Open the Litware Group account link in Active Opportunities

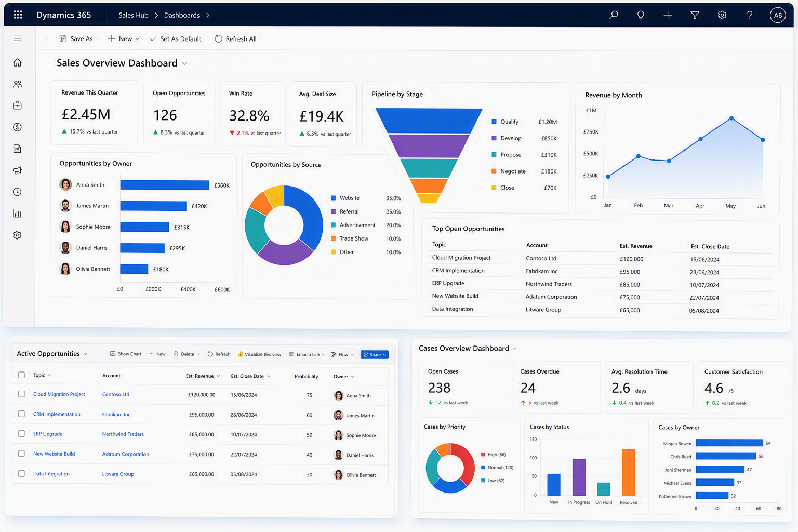[118, 474]
